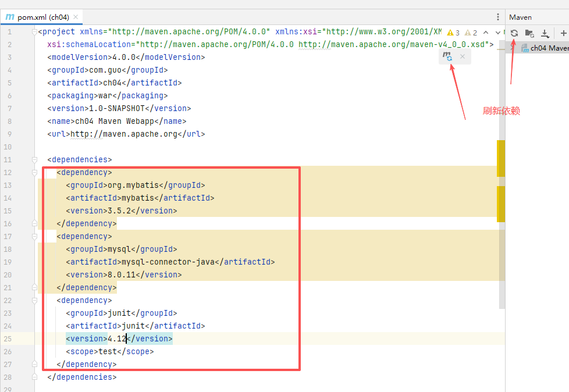Click the yellow warning count indicator
The image size is (569, 392).
coord(453,33)
